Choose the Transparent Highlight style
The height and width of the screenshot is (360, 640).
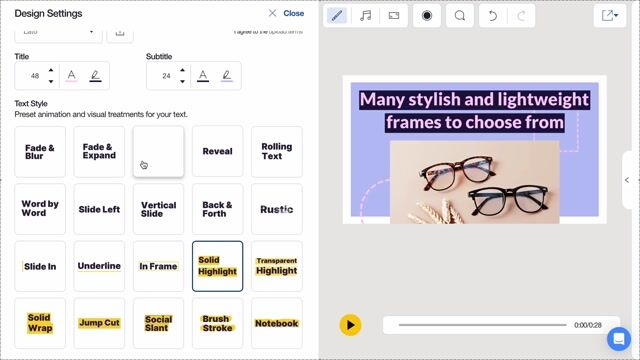(x=277, y=266)
